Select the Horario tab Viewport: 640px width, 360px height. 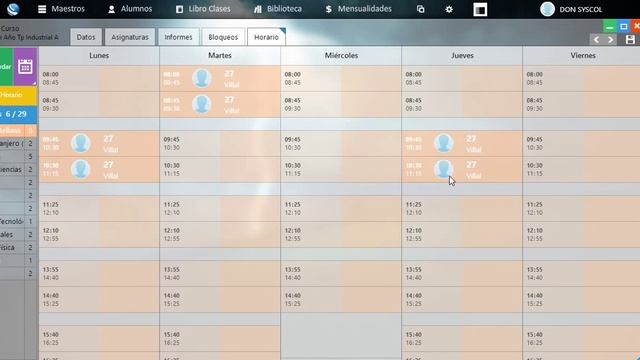[266, 37]
